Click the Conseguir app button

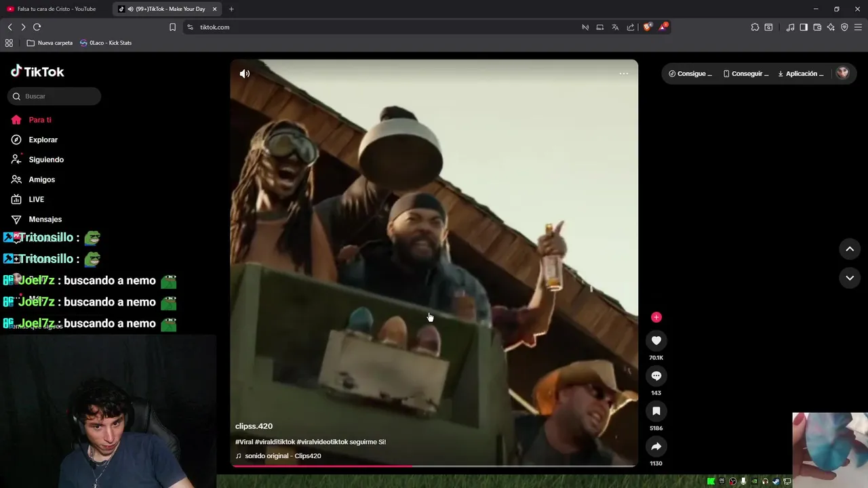point(746,73)
